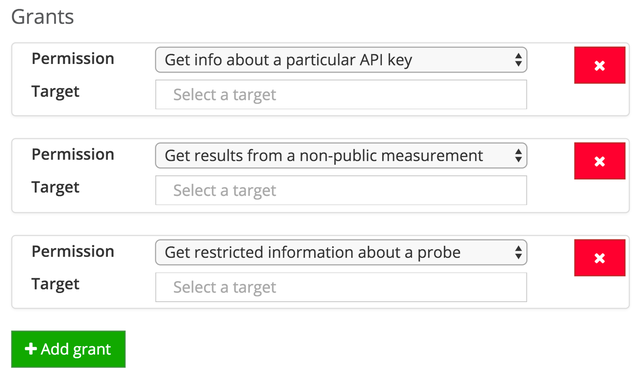Delete the non-public measurement results grant
Screen dimensions: 640x375
click(600, 161)
